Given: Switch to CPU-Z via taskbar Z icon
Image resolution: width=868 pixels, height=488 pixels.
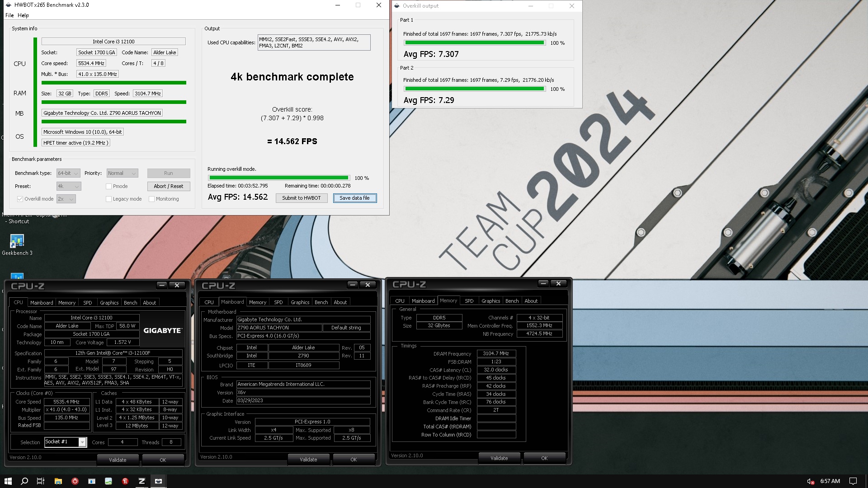Looking at the screenshot, I should [x=142, y=481].
